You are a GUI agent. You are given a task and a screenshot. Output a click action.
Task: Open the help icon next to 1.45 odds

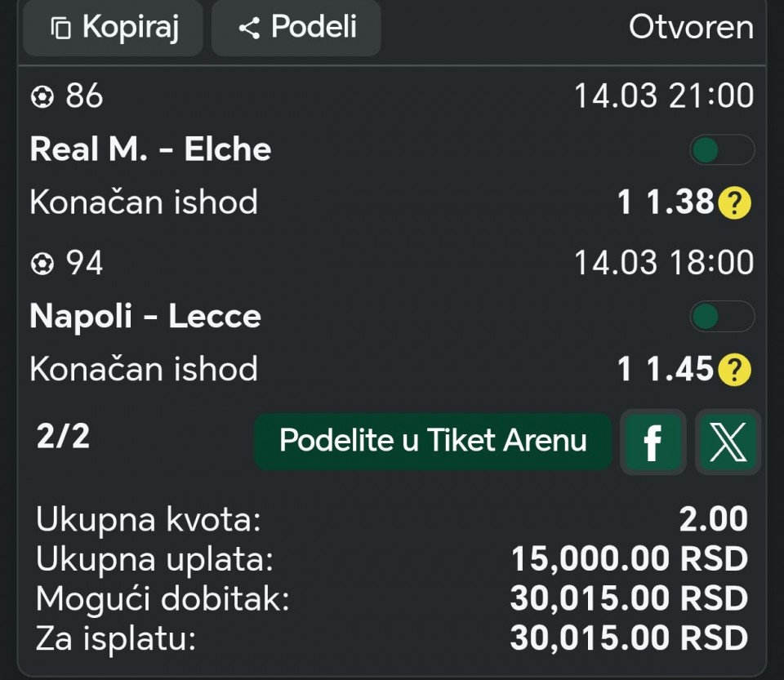tap(734, 371)
